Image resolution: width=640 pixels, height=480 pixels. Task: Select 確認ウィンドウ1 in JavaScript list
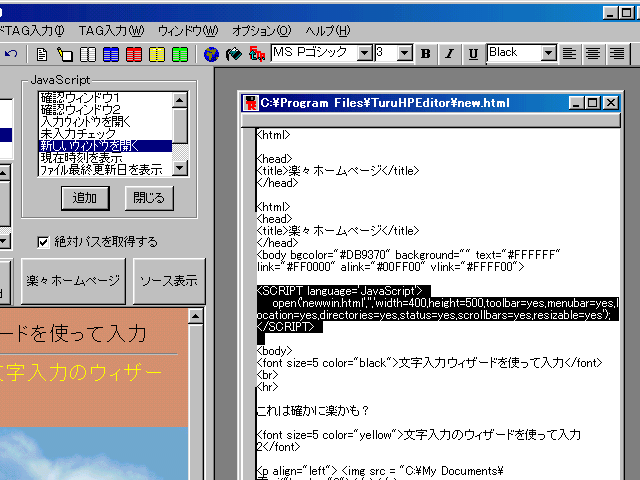coord(105,98)
